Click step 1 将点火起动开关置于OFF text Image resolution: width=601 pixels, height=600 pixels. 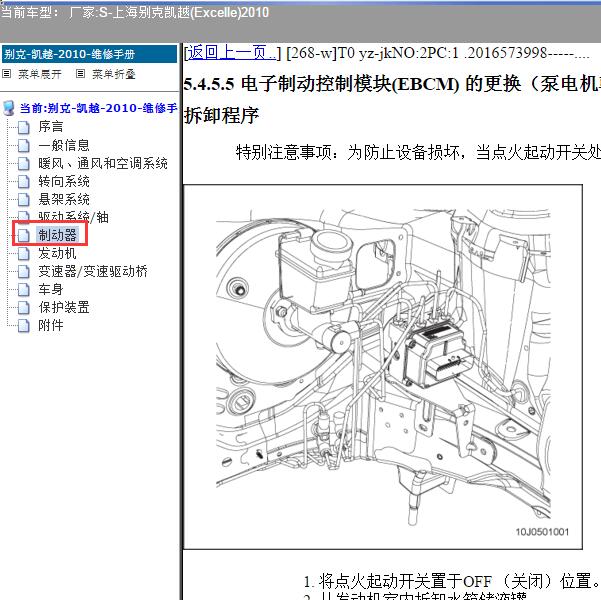coord(452,582)
